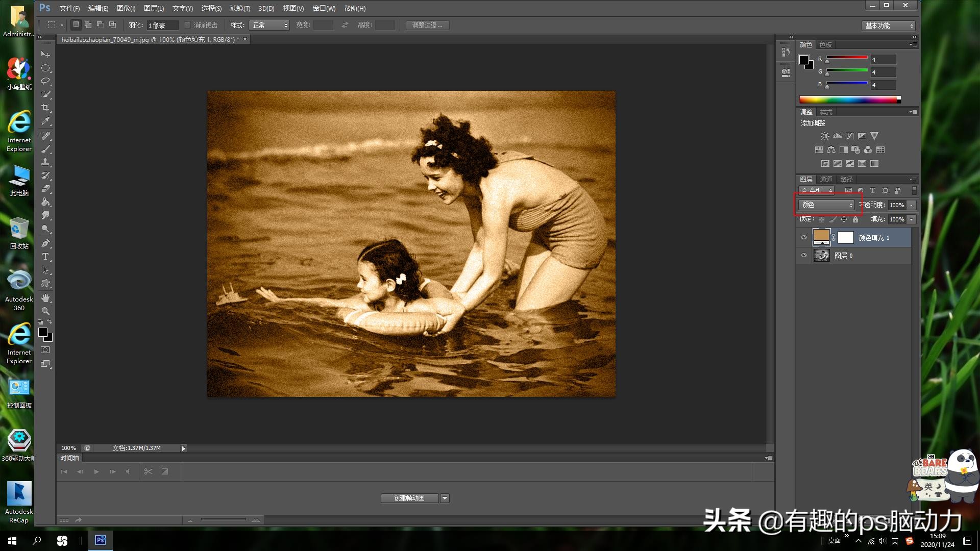Image resolution: width=980 pixels, height=551 pixels.
Task: Click the color spectrum ramp
Action: click(847, 99)
